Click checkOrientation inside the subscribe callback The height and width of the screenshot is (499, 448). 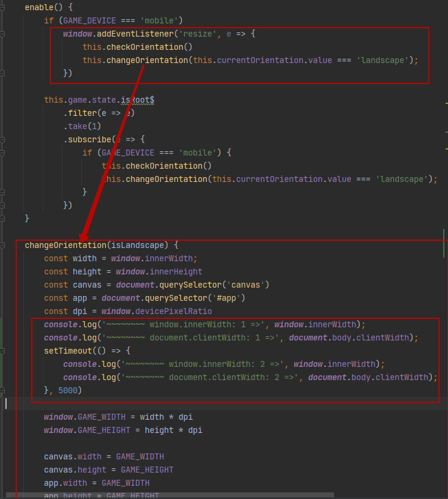(164, 166)
